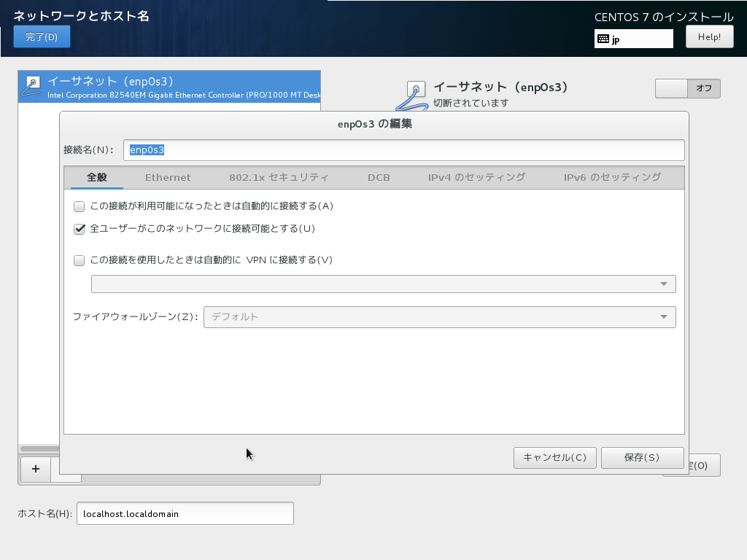
Task: Open the VPN selection dropdown
Action: 382,284
